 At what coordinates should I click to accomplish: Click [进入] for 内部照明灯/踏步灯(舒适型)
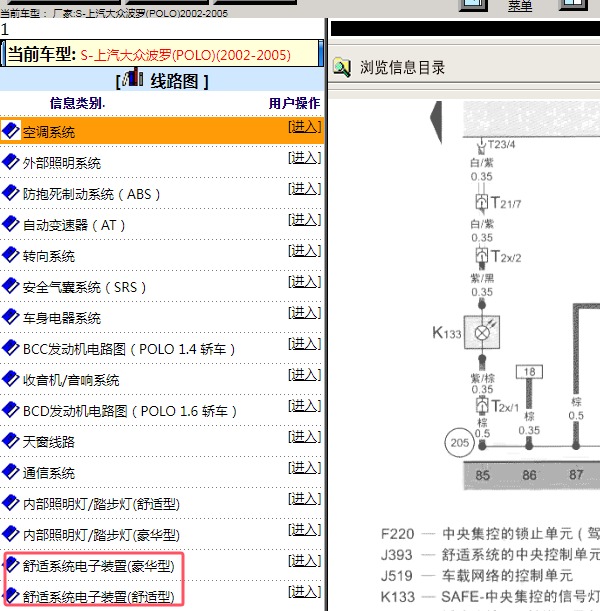coord(305,499)
